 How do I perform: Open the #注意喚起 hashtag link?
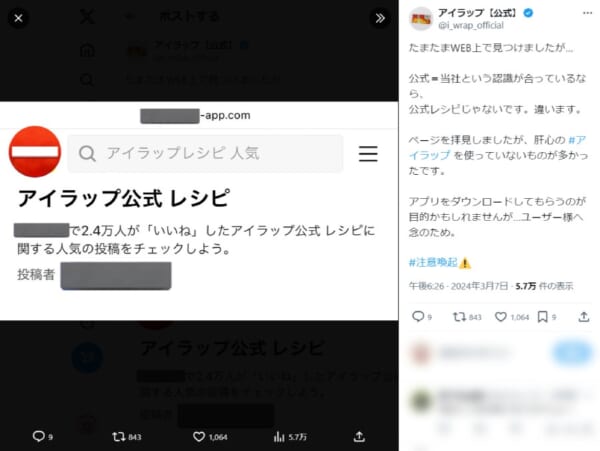tap(433, 262)
